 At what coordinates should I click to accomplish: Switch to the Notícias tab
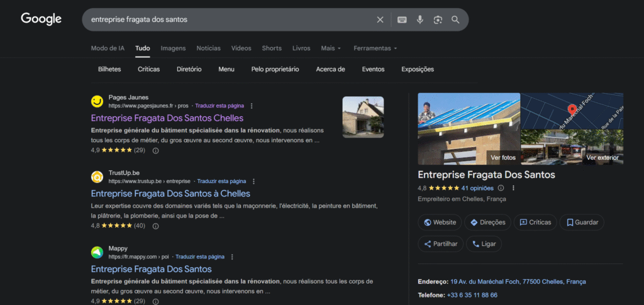[208, 48]
